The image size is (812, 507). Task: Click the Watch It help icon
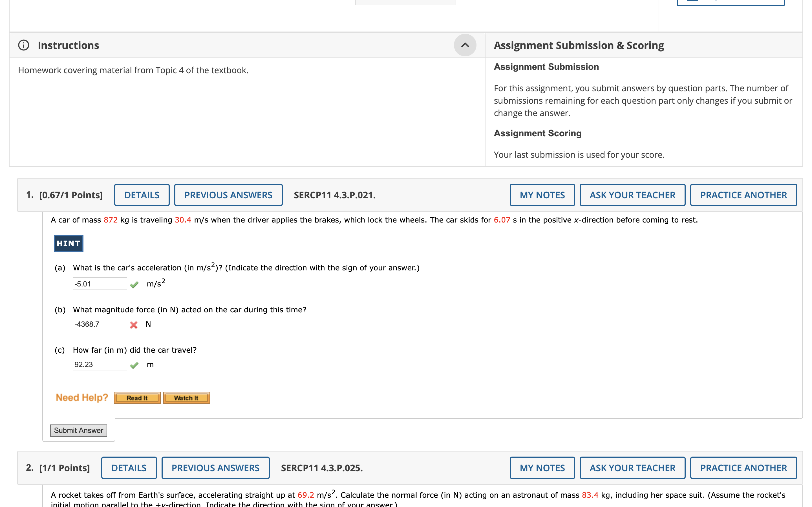(186, 398)
